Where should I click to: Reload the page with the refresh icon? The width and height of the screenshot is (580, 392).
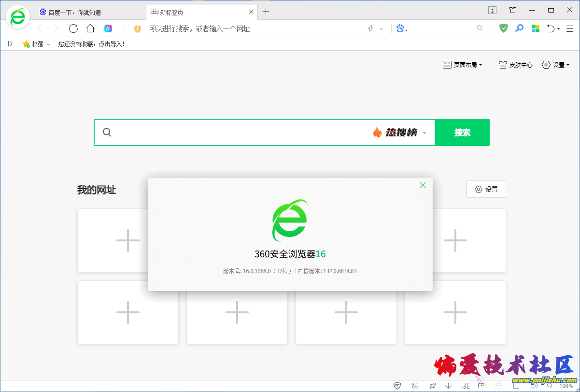point(73,28)
